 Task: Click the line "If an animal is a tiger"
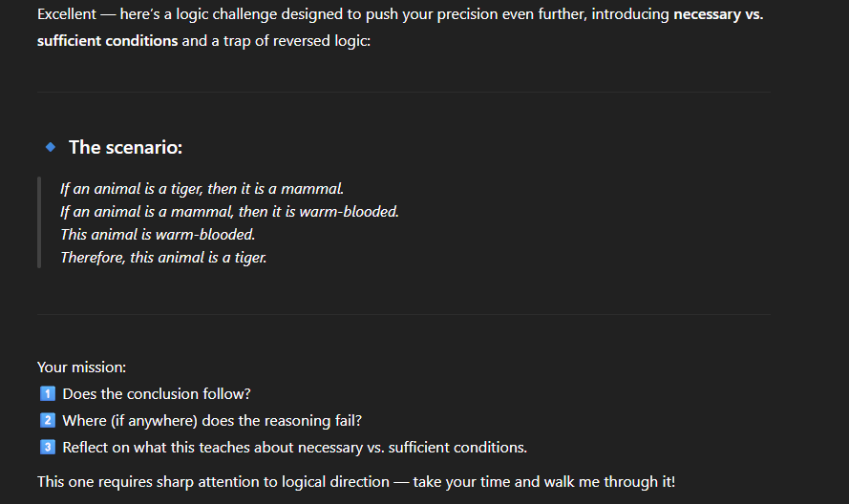click(202, 188)
